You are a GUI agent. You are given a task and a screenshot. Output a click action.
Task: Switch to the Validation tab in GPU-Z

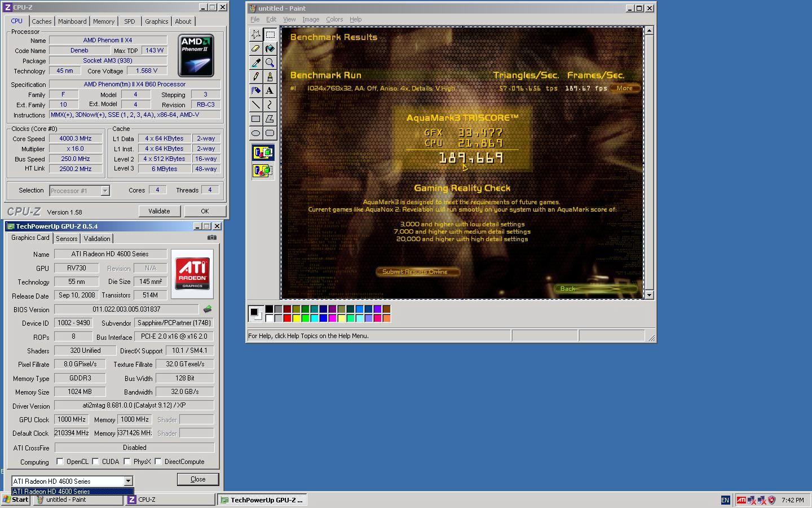(97, 239)
